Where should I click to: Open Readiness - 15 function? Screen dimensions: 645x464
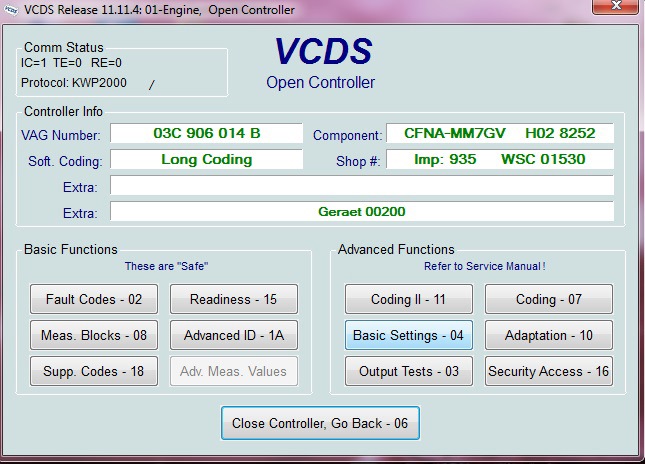click(234, 299)
